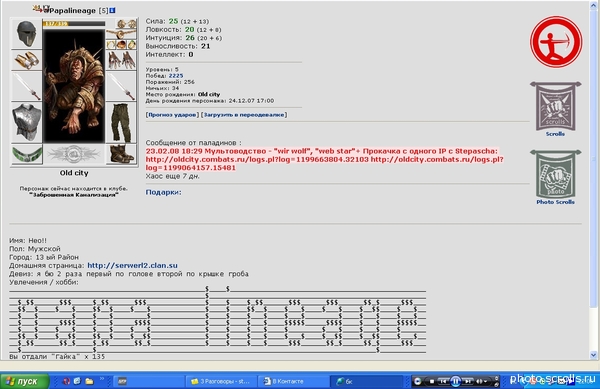The width and height of the screenshot is (600, 389).
Task: Click the Подарки heading
Action: tap(163, 192)
